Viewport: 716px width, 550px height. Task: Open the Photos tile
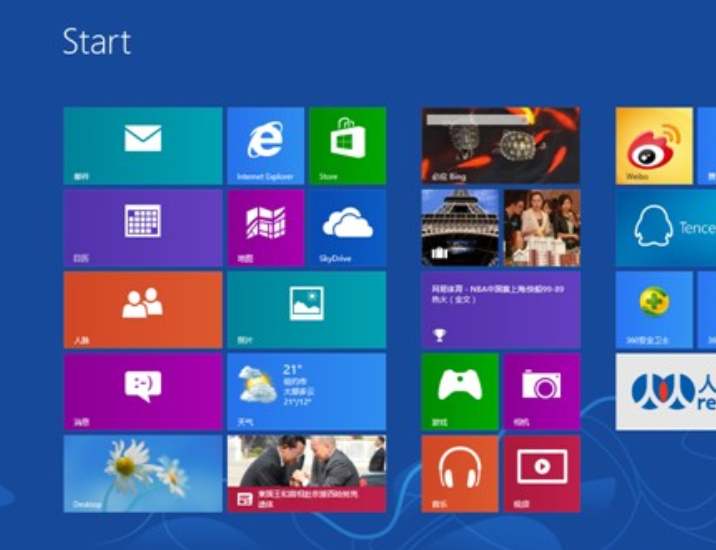306,310
